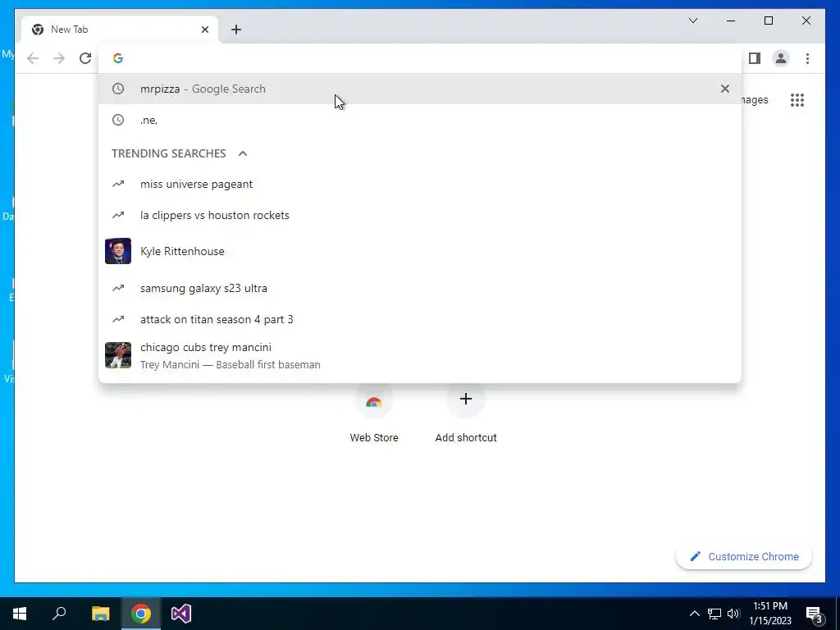Click Chrome icon in taskbar
Screen dimensions: 840x630
click(141, 614)
